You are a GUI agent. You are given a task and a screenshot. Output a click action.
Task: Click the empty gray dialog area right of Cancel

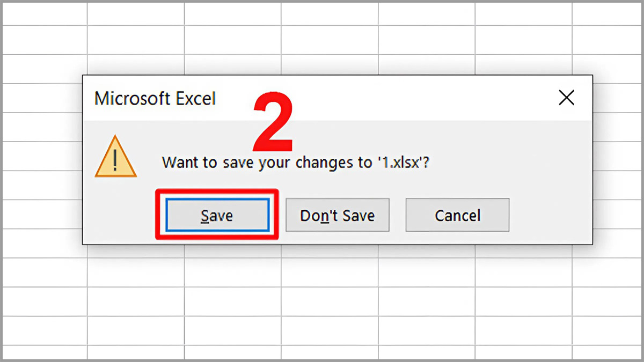coord(550,215)
